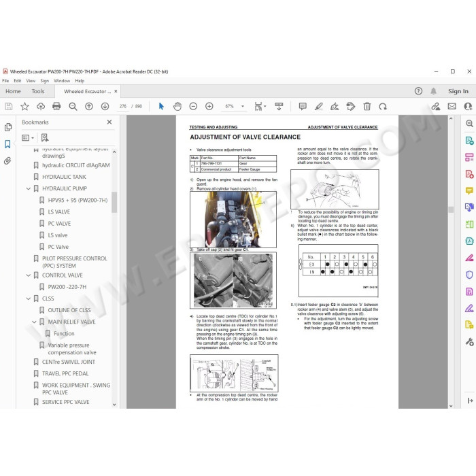The width and height of the screenshot is (476, 476).
Task: Open the Export PDF tool
Action: coord(469,141)
